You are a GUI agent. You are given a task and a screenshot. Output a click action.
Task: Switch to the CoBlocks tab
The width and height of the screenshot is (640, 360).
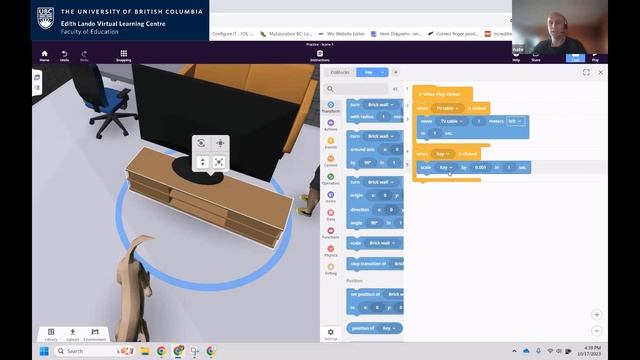[340, 72]
